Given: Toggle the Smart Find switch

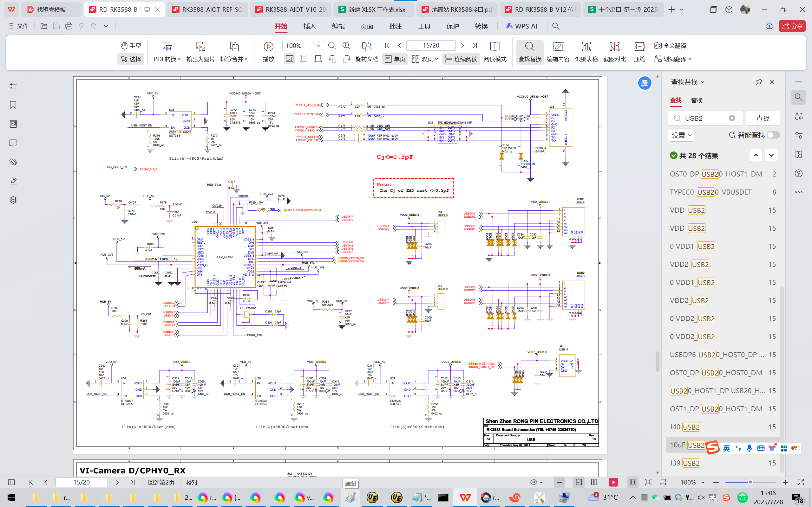Looking at the screenshot, I should (773, 135).
